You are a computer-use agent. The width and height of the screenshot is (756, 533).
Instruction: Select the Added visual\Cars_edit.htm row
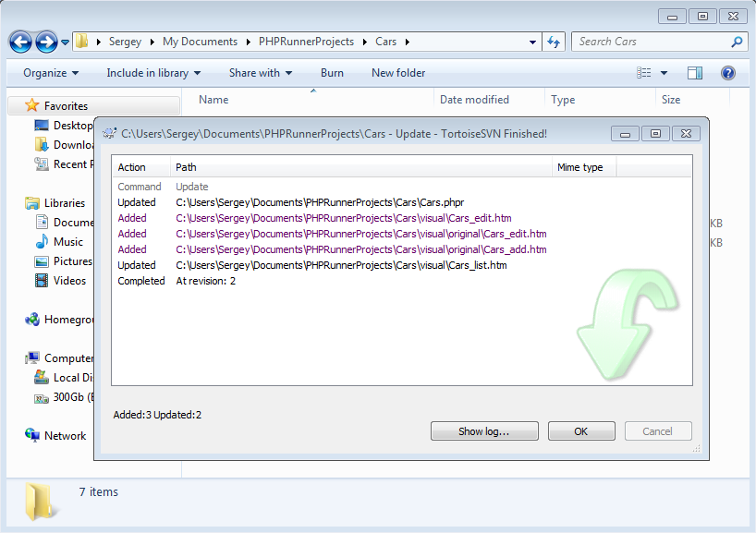[402, 218]
